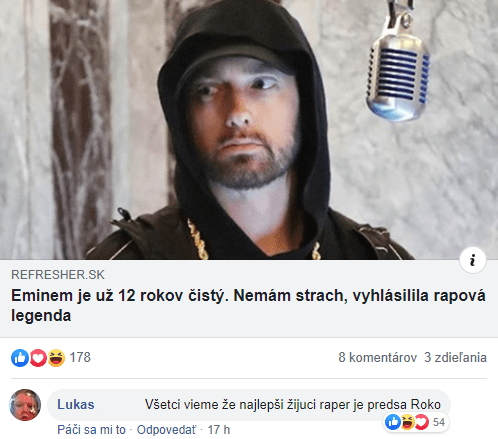This screenshot has height=439, width=498.
Task: Click the info icon on the article image
Action: [x=473, y=260]
